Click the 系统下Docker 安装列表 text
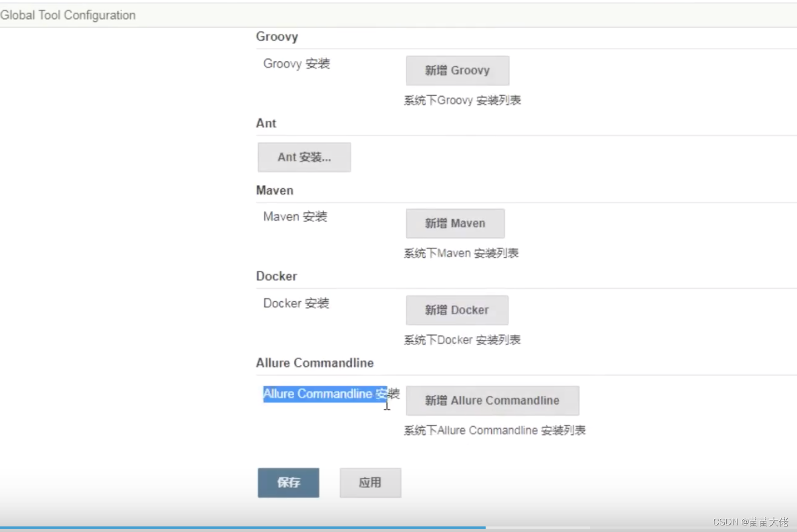Image resolution: width=797 pixels, height=532 pixels. coord(463,340)
